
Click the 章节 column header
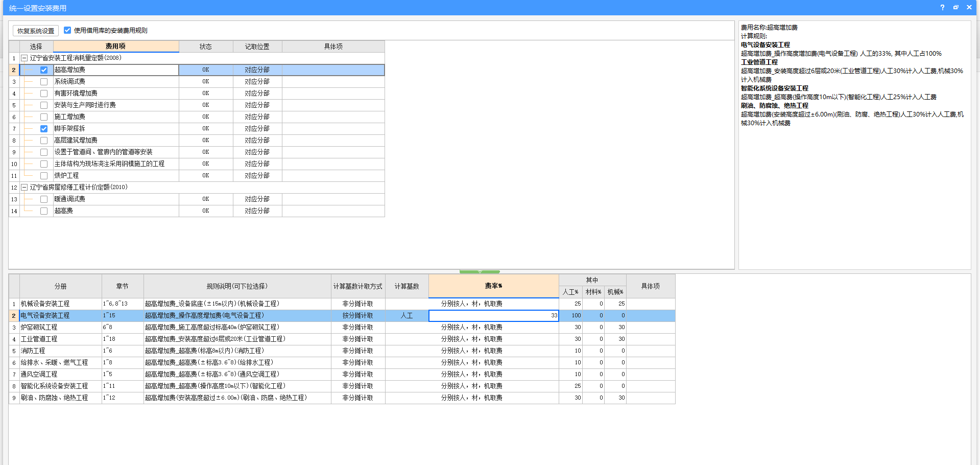(x=123, y=286)
